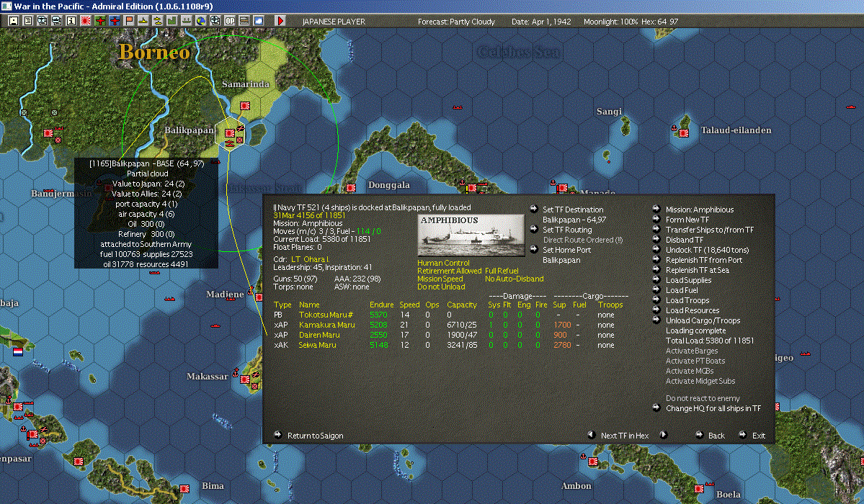Open ship Kamakura Maru details
This screenshot has height=504, width=864.
coord(326,325)
